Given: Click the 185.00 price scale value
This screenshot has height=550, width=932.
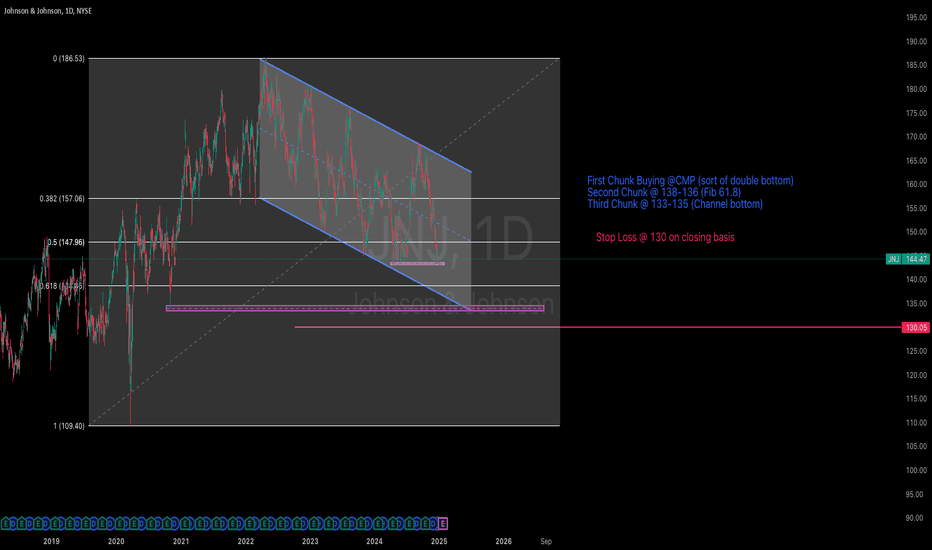Looking at the screenshot, I should click(916, 65).
